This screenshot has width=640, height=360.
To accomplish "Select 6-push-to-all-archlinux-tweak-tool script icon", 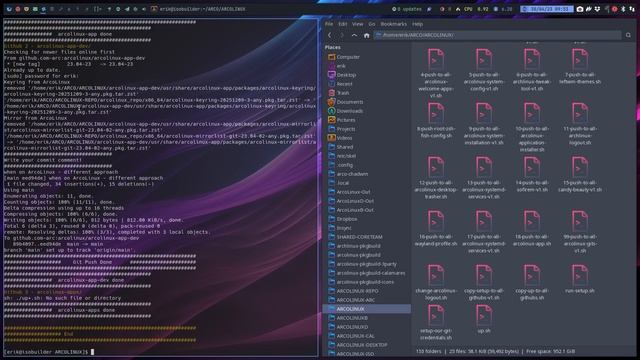I will click(x=532, y=59).
